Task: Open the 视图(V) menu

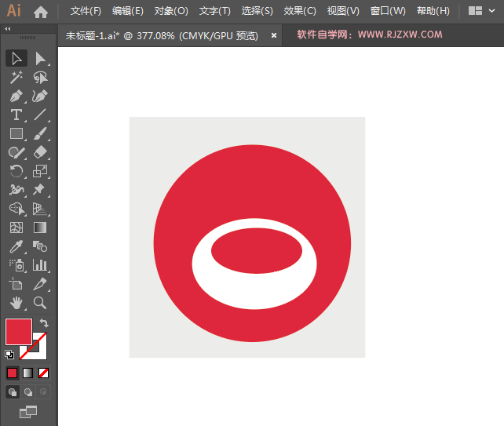Action: (343, 11)
